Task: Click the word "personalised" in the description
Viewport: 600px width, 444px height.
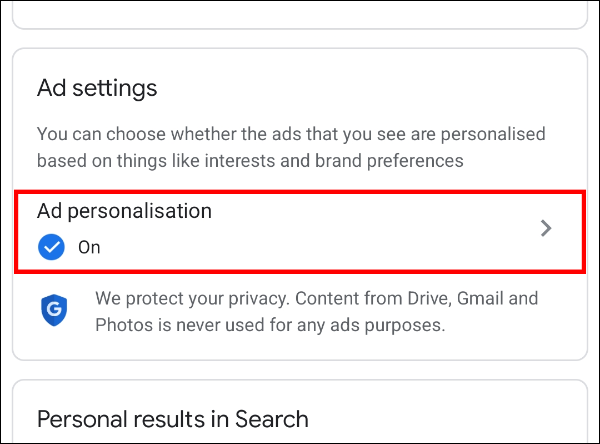Action: (x=493, y=135)
